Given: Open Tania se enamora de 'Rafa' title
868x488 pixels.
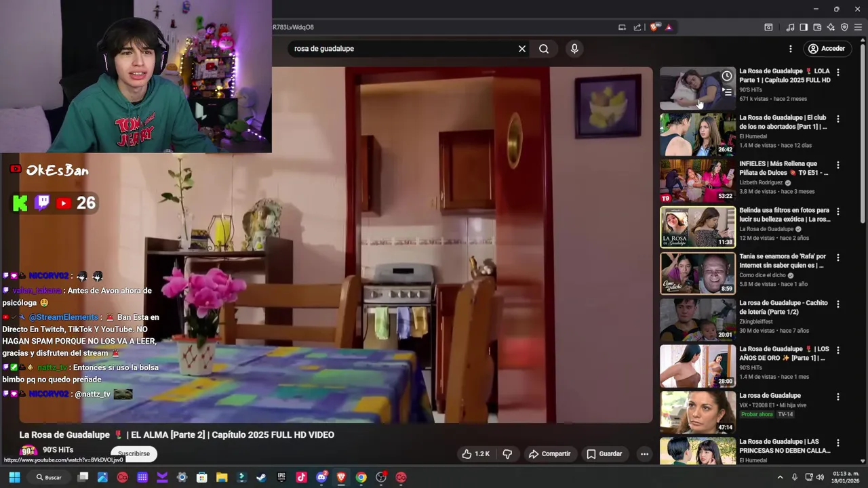Looking at the screenshot, I should (783, 261).
